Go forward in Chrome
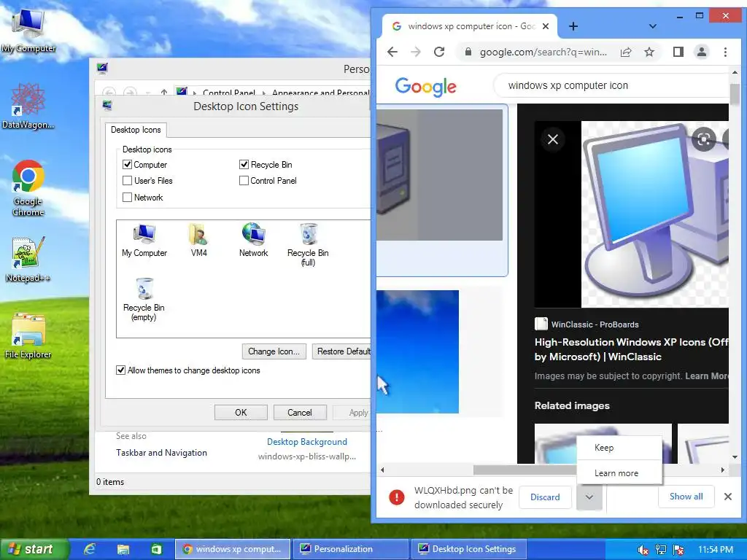The image size is (747, 560). click(x=415, y=52)
